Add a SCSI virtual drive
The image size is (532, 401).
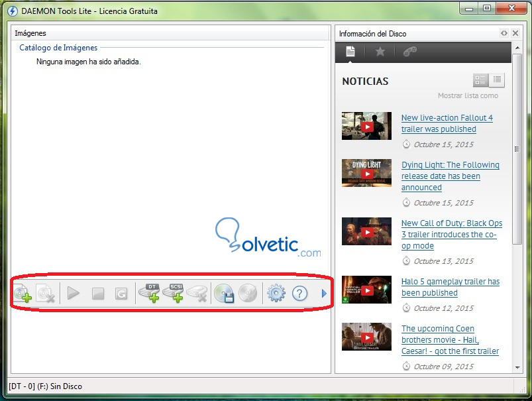click(173, 293)
